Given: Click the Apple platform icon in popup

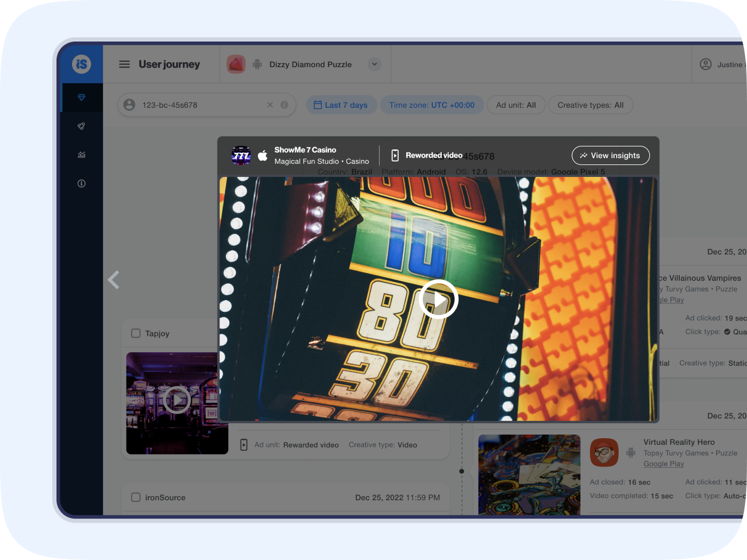Looking at the screenshot, I should coord(263,155).
